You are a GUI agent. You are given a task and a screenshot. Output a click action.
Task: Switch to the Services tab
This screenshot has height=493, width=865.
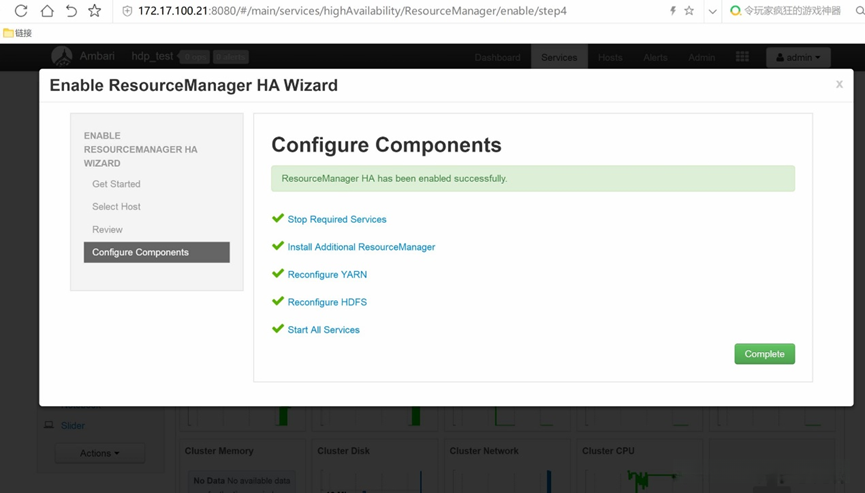coord(559,57)
